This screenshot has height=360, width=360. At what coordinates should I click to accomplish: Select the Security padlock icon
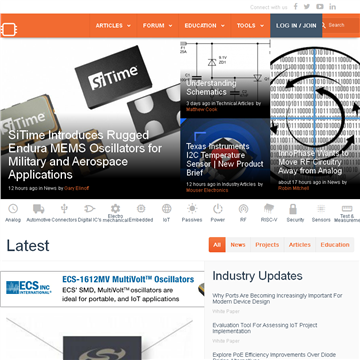coord(293,209)
